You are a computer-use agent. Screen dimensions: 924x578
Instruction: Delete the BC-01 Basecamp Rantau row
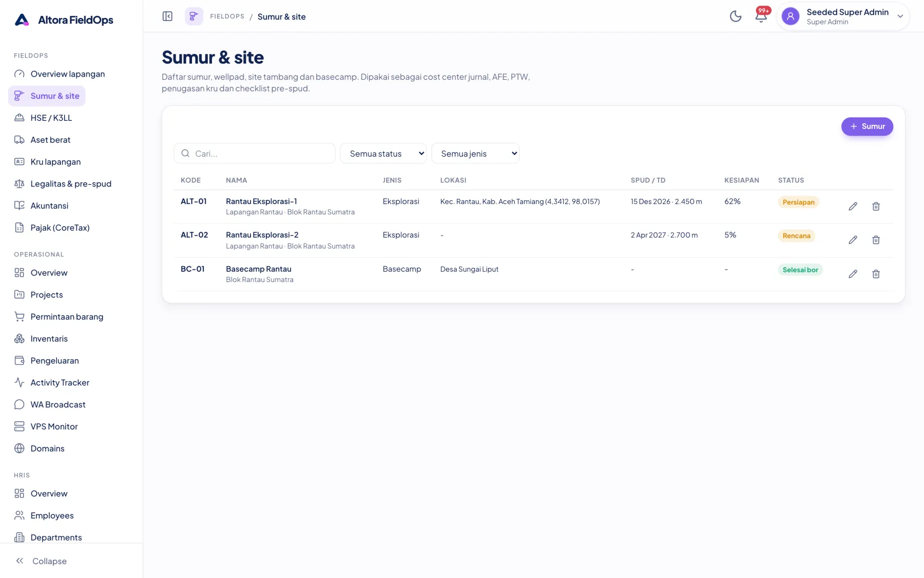click(876, 274)
